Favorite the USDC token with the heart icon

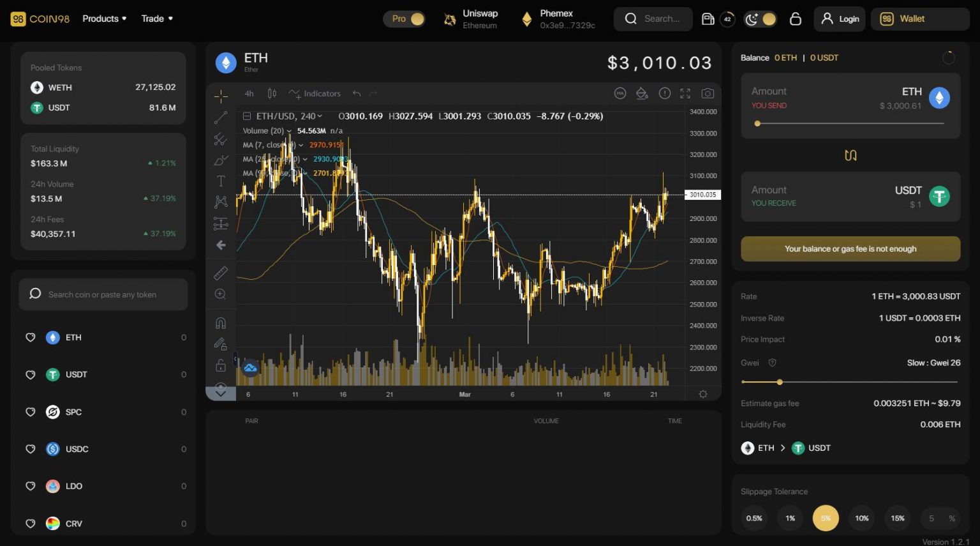pyautogui.click(x=30, y=449)
